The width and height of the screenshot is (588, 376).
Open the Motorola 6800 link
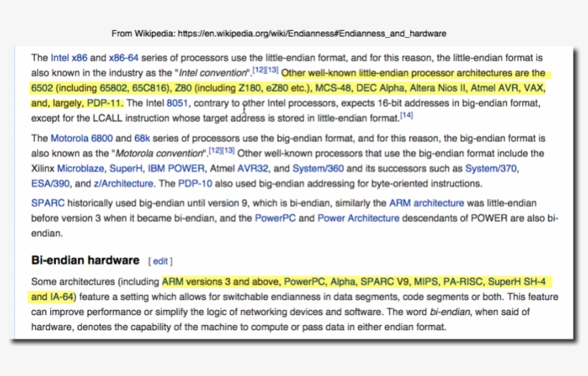82,138
